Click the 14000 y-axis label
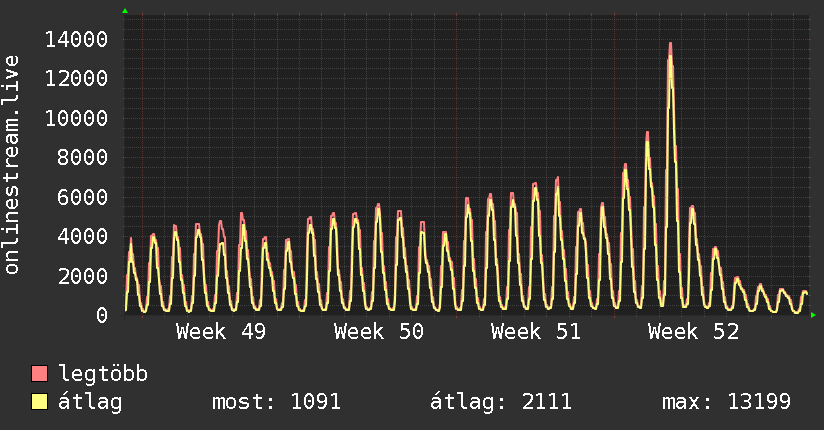Screen dimensions: 824x430 [x=77, y=40]
